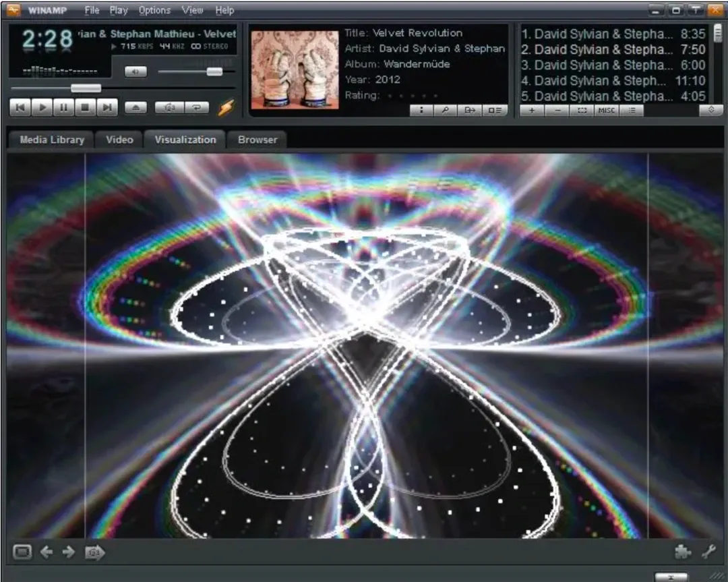Click the Winamp lightning bolt icon
The image size is (728, 582).
[x=225, y=107]
